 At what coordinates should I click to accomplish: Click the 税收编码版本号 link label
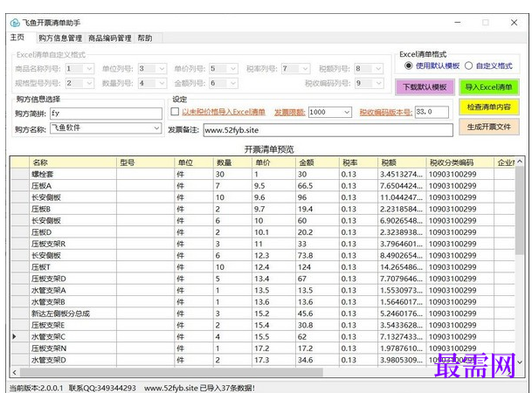386,112
